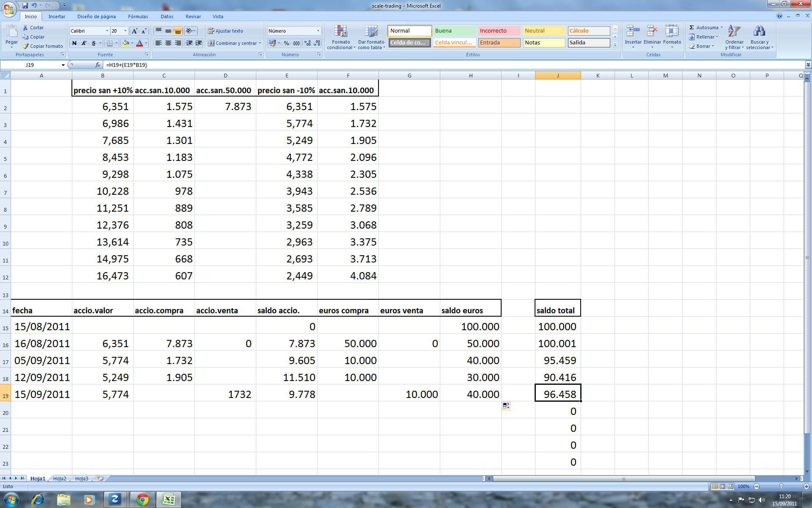This screenshot has width=812, height=508.
Task: Open the Combinar y centrar dropdown arrow
Action: coord(260,43)
